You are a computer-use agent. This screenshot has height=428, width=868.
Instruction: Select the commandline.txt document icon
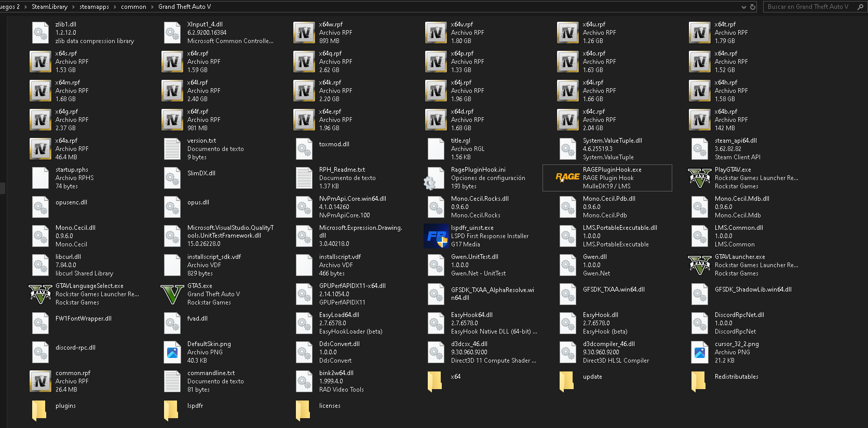pos(172,381)
